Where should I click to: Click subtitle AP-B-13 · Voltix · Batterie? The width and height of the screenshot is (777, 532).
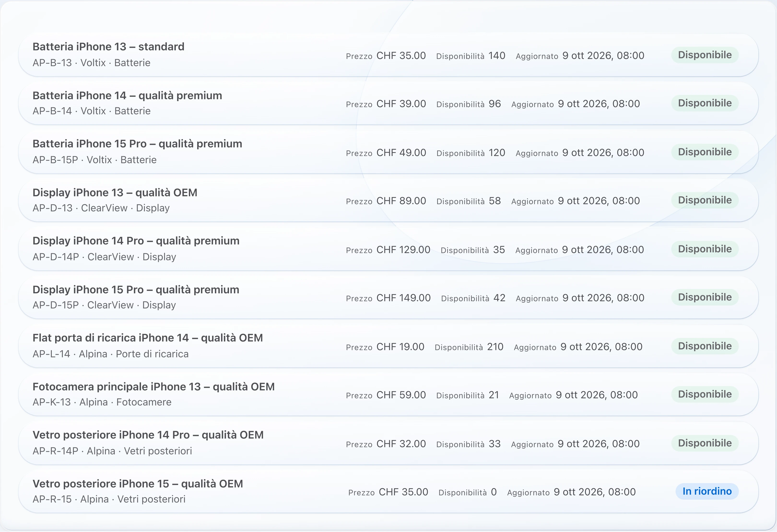[x=92, y=63]
